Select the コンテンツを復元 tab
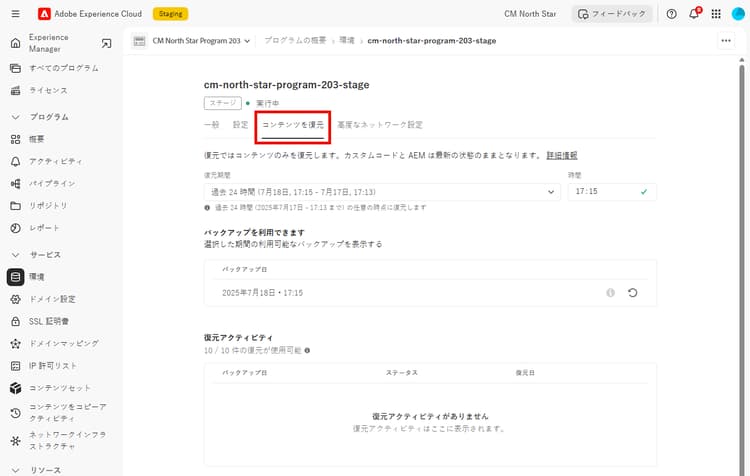Screen dimensions: 750x476 (x=293, y=125)
